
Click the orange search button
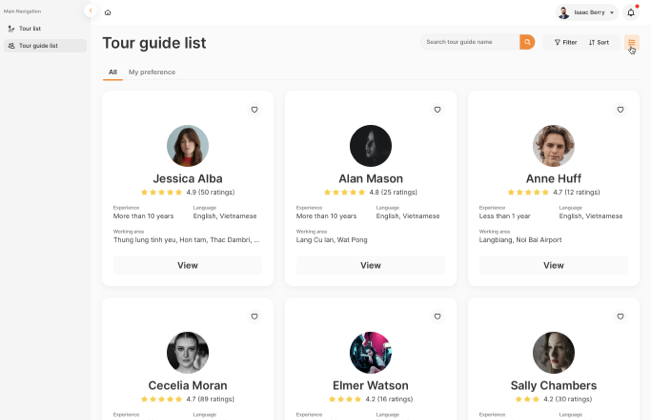pyautogui.click(x=527, y=42)
